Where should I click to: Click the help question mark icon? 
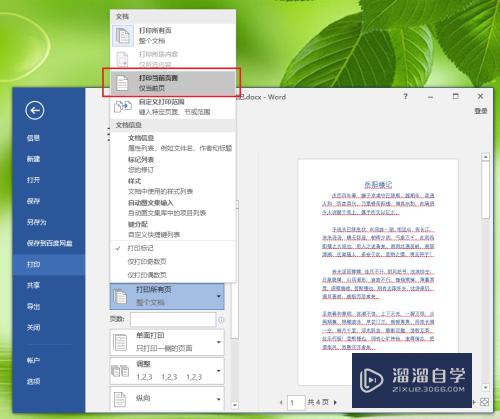point(405,96)
